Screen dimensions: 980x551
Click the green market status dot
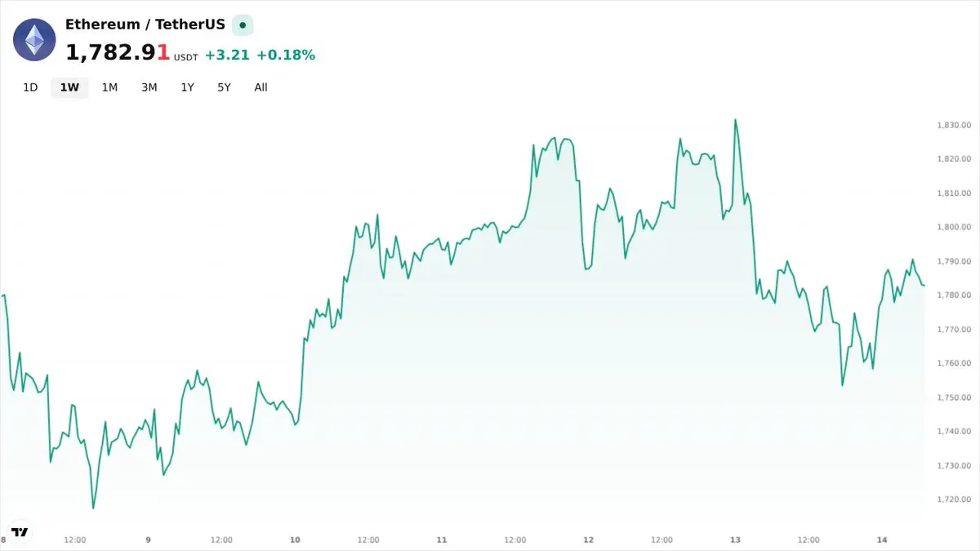click(x=243, y=25)
